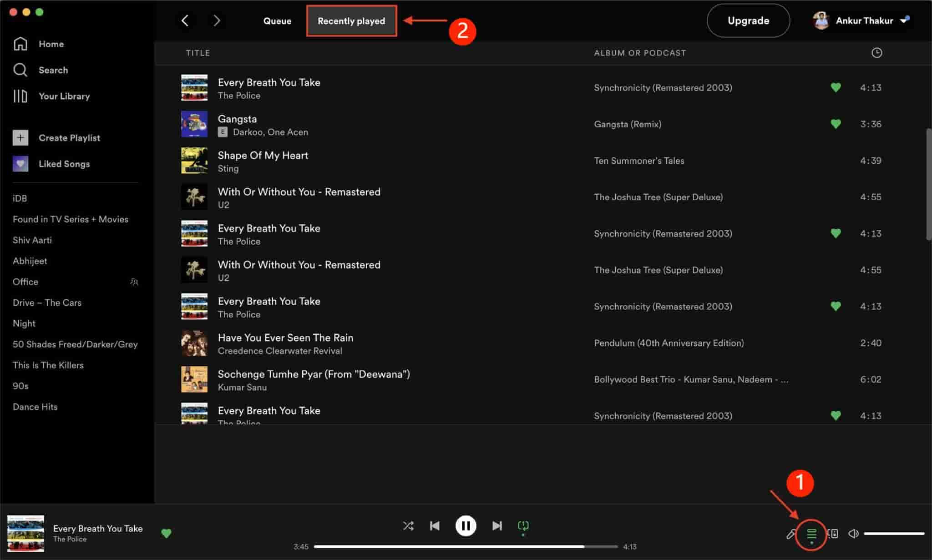Drag the playback progress slider
Screen dimensions: 932x560
(x=467, y=547)
